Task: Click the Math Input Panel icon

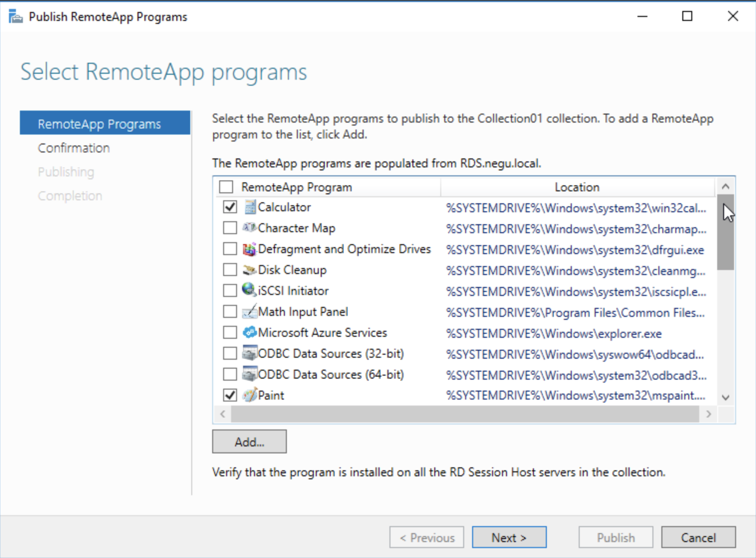Action: coord(250,312)
